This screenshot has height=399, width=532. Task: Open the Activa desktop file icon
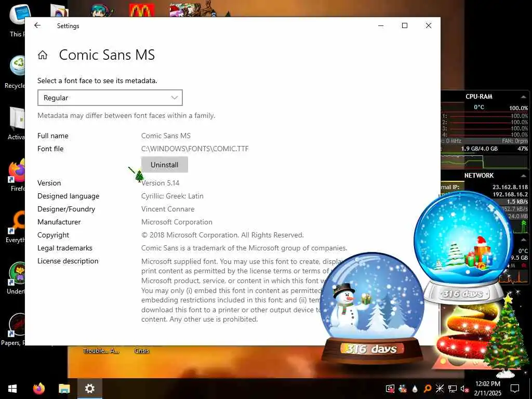(x=17, y=124)
